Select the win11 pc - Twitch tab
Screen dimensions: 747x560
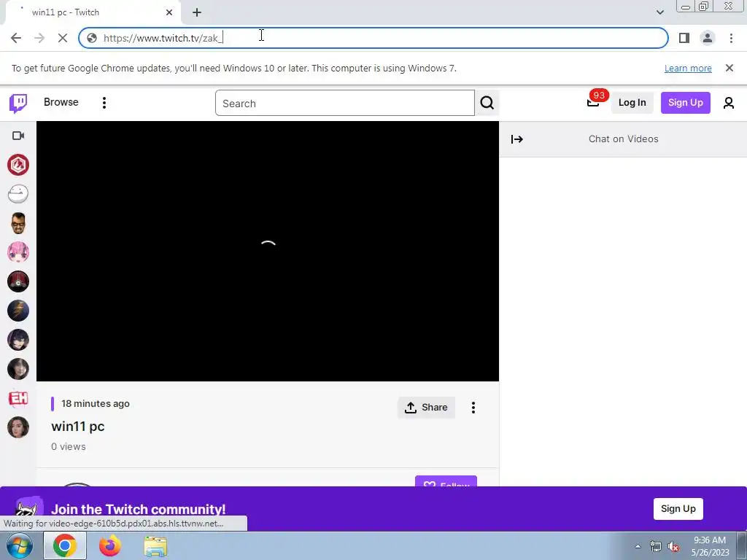coord(93,12)
